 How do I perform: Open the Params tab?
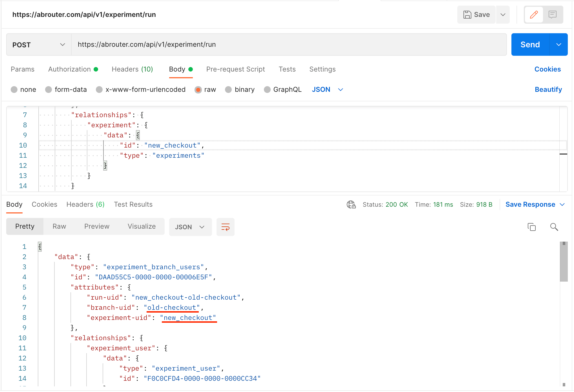23,69
